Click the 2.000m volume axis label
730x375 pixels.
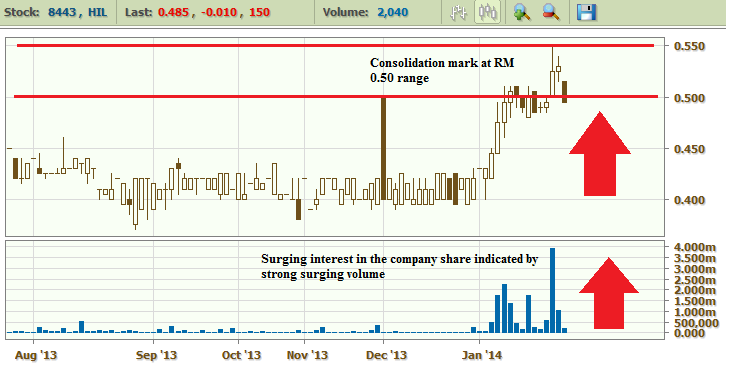[x=695, y=290]
